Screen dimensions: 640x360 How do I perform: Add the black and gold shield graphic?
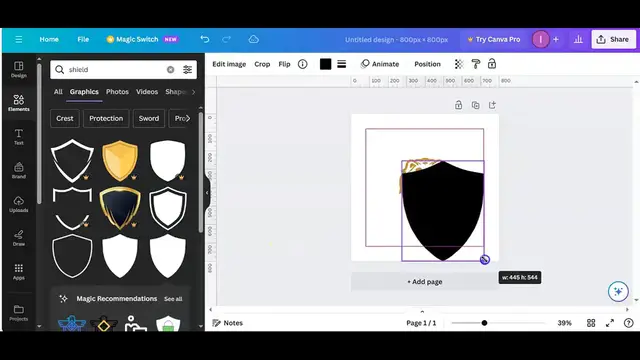(x=120, y=208)
